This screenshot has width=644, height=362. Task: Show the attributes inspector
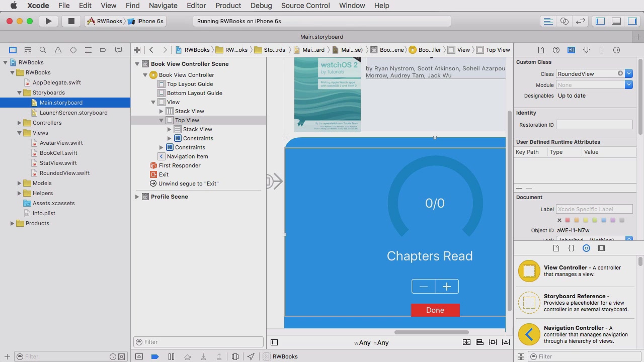(x=586, y=50)
